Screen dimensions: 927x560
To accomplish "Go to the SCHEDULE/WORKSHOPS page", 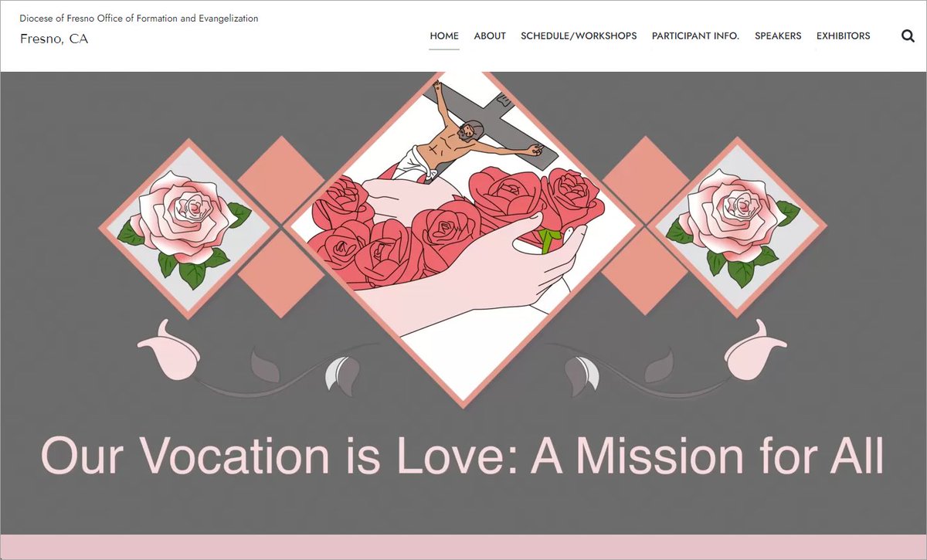I will pyautogui.click(x=579, y=36).
